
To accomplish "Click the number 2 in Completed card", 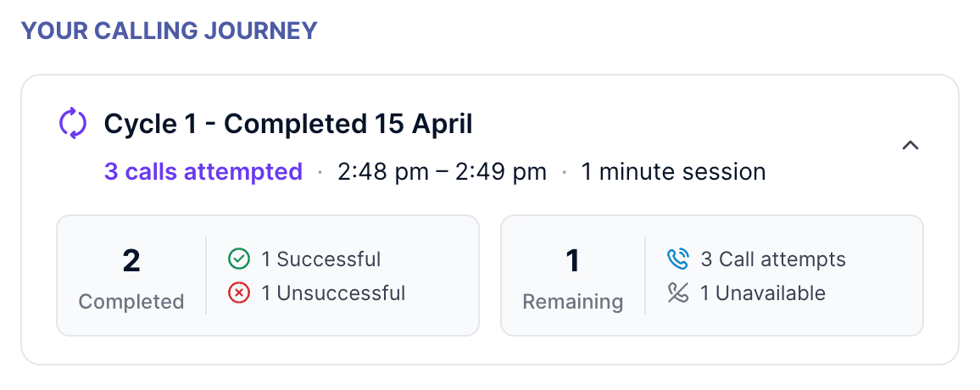I will (131, 261).
